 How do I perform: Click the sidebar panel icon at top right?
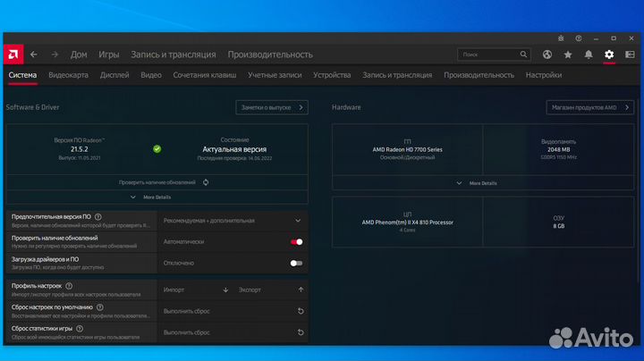[x=630, y=55]
